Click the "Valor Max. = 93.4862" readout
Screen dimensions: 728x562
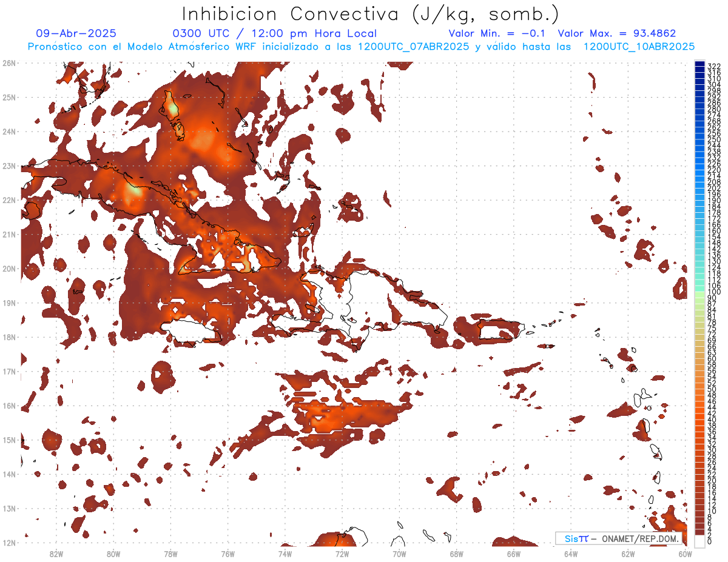click(x=617, y=34)
